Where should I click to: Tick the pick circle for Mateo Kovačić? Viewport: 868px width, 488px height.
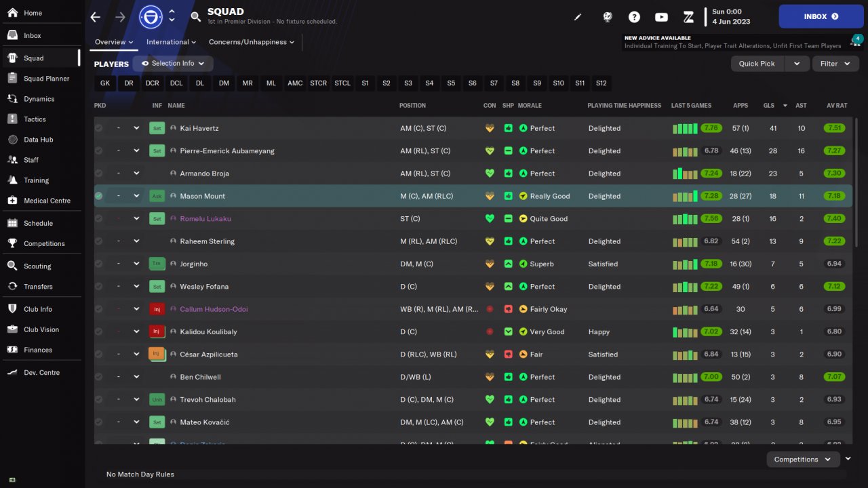pos(99,422)
